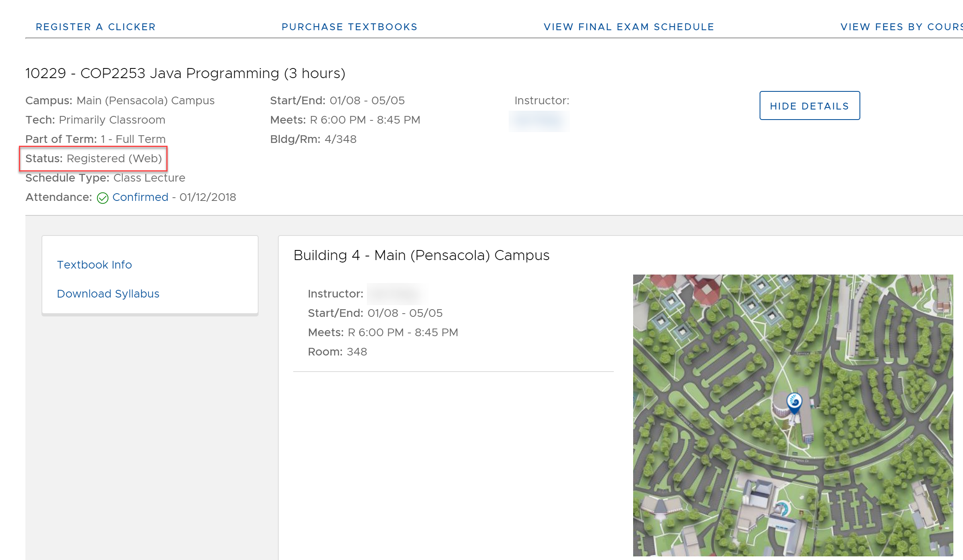Click the Building 4 map pin marker
This screenshot has width=963, height=560.
(x=794, y=403)
